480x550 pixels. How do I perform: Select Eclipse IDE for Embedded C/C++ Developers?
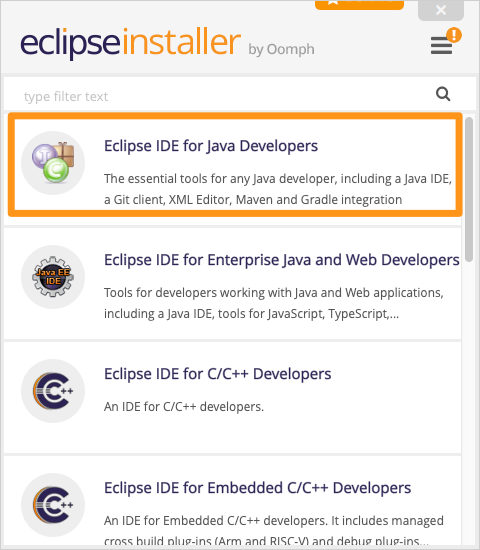pyautogui.click(x=258, y=488)
